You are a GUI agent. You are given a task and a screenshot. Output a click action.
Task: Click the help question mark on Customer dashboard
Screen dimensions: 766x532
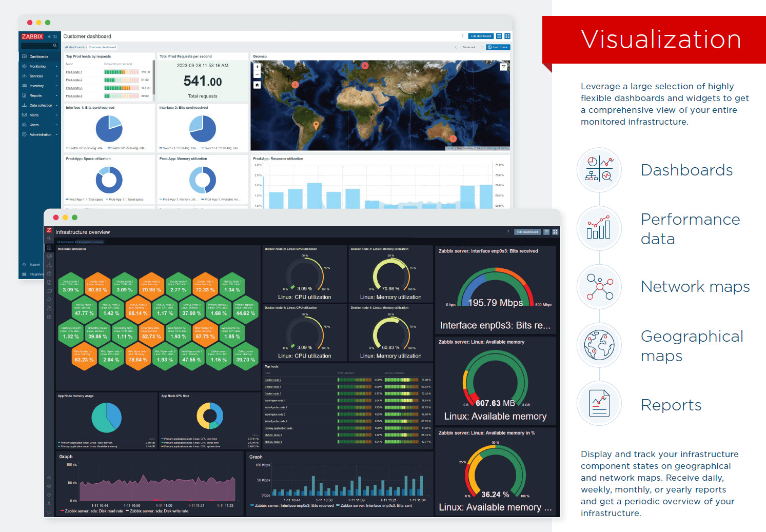tap(462, 36)
